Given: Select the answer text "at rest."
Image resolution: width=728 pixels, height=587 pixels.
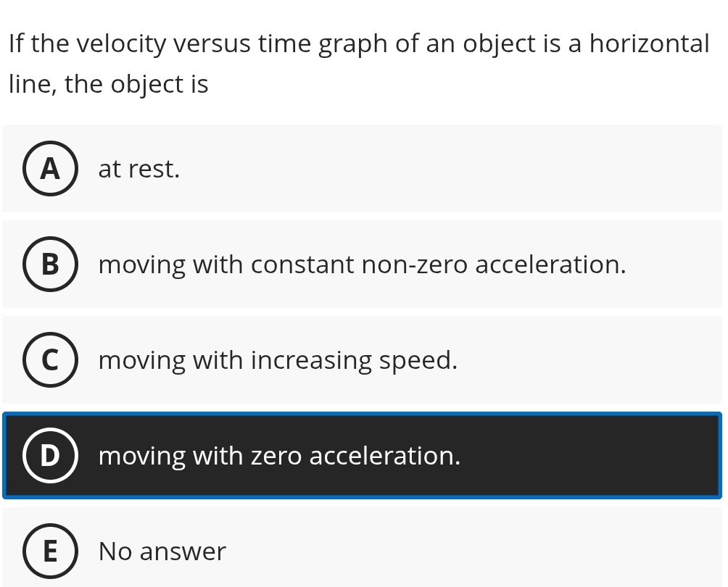Looking at the screenshot, I should [138, 169].
